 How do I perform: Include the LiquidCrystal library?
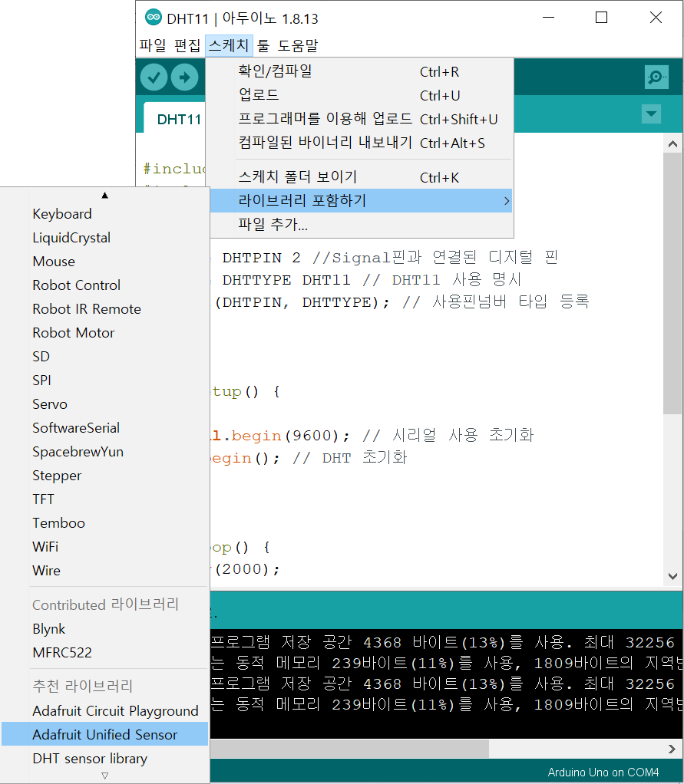pos(105,238)
